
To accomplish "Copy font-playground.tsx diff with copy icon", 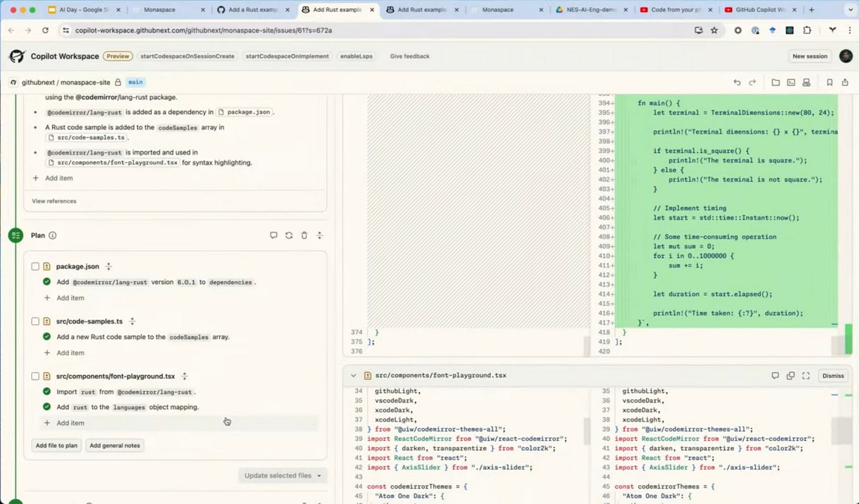I will (x=791, y=375).
